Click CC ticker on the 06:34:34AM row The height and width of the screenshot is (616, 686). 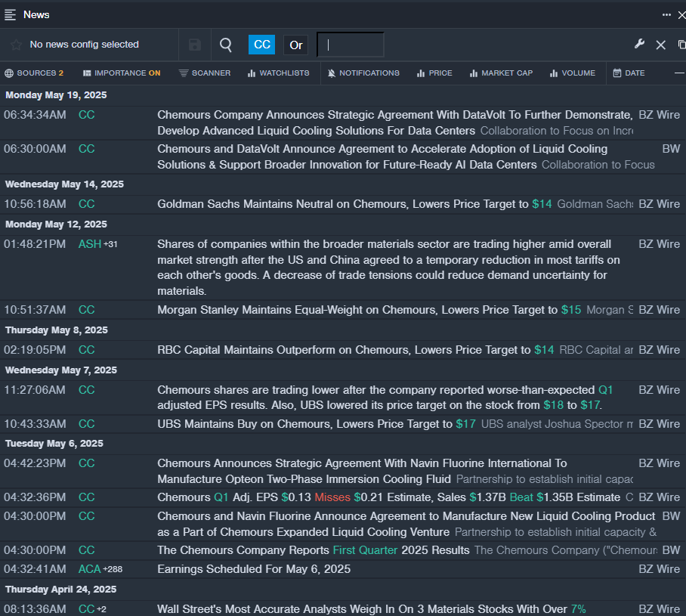[x=86, y=115]
